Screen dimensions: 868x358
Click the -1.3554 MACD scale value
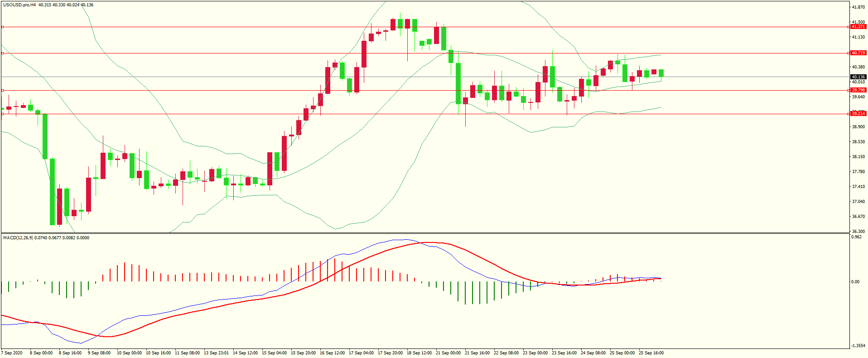point(858,346)
